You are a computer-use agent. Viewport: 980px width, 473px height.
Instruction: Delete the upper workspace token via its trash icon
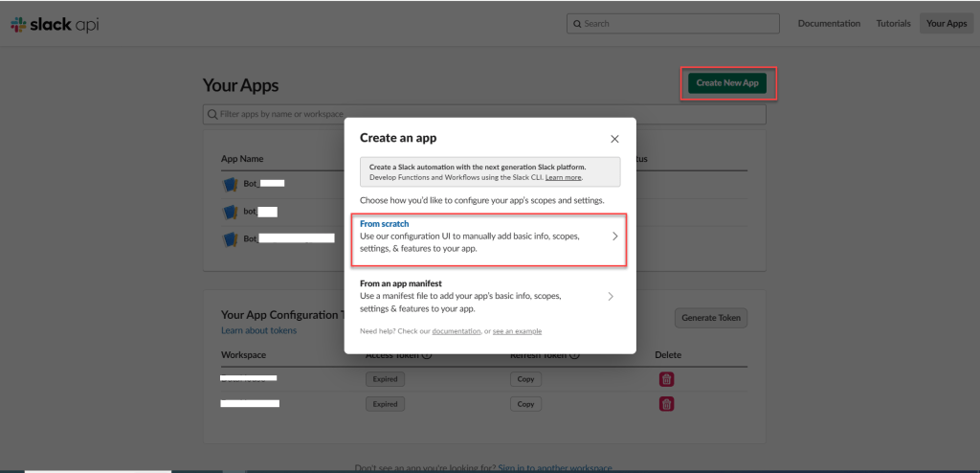(x=667, y=379)
